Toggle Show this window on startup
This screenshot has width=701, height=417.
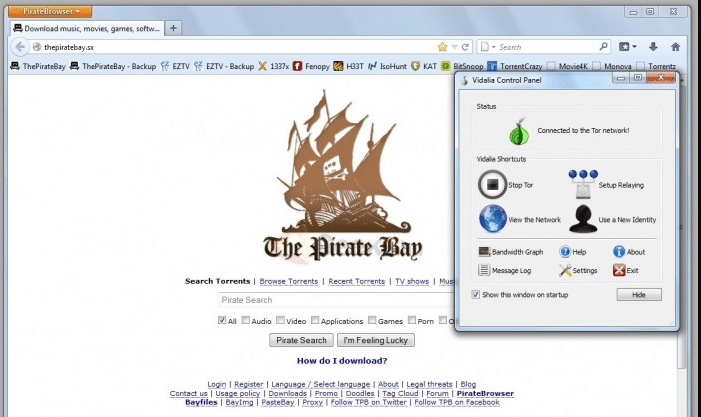(x=476, y=295)
